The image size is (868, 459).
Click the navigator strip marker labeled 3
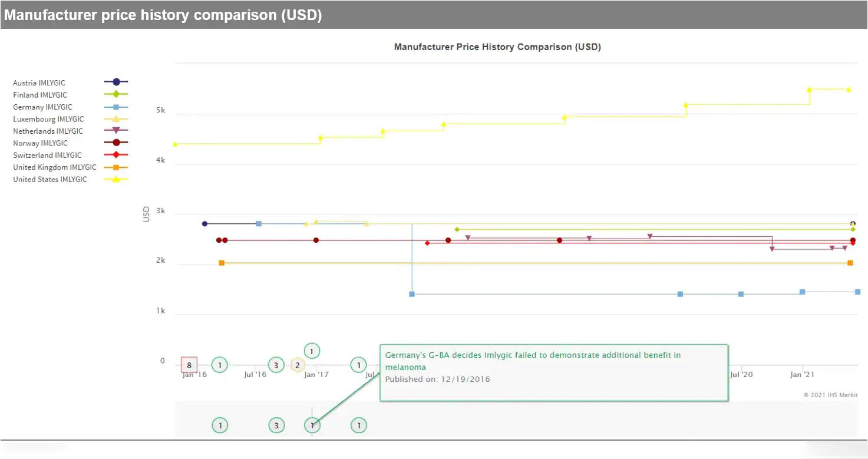coord(276,425)
